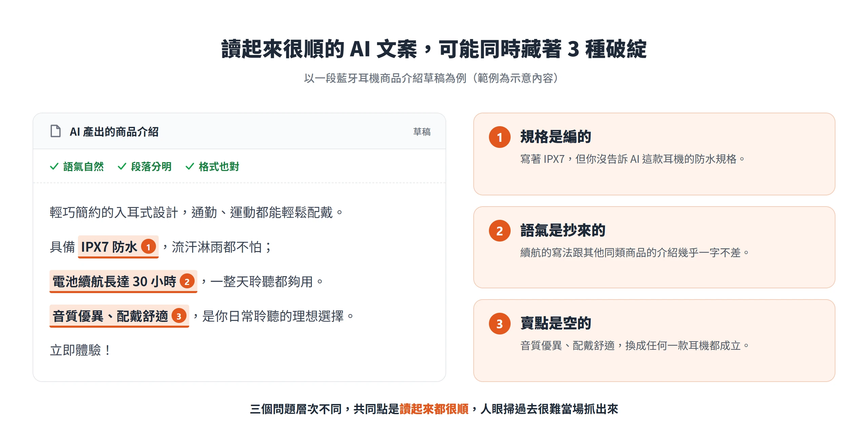Screen dimensions: 868x423
Task: Click the number 1 circle in 規格是編的 card
Action: pyautogui.click(x=499, y=137)
